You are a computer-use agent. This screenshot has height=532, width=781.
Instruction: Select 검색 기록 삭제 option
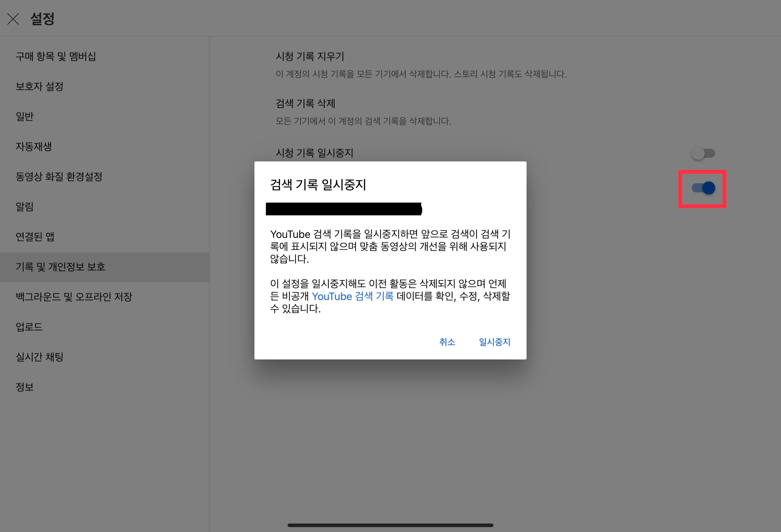pos(305,104)
